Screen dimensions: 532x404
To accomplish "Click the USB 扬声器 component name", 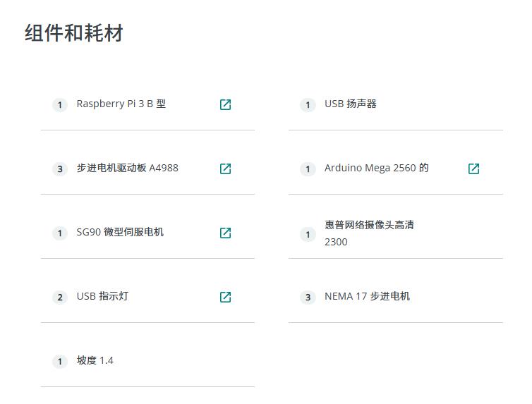I will click(x=350, y=104).
